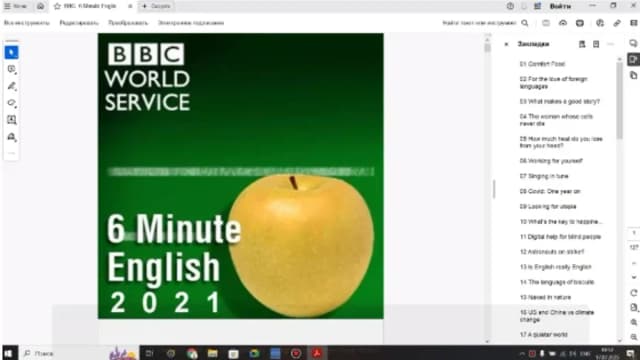Choose the add comment tool
The width and height of the screenshot is (640, 360).
point(11,69)
